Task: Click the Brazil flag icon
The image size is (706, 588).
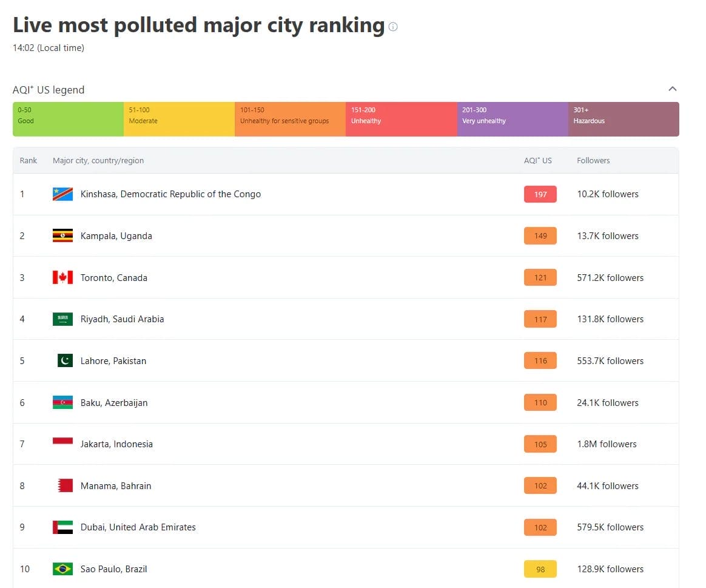Action: [x=62, y=569]
